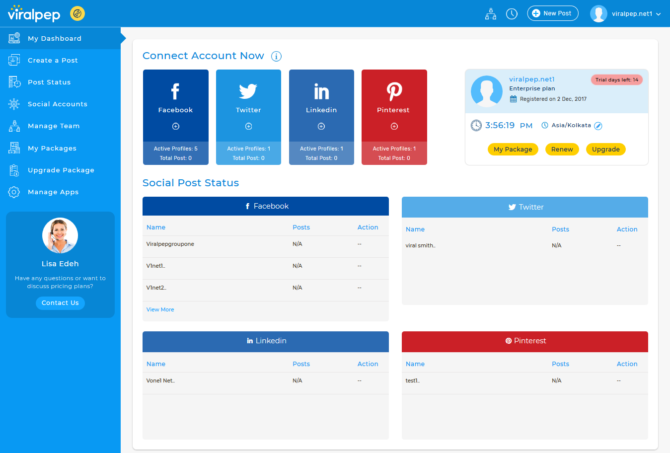
Task: Select the V1net2.. row in Facebook
Action: coord(265,288)
